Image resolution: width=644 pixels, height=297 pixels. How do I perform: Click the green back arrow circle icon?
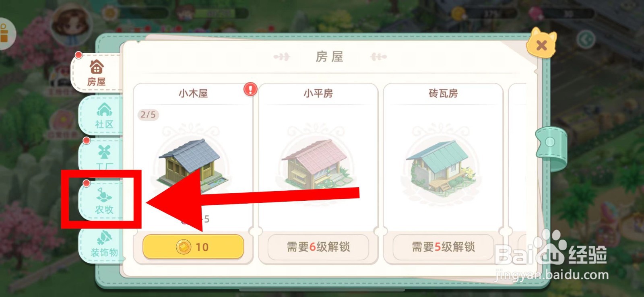[x=585, y=39]
